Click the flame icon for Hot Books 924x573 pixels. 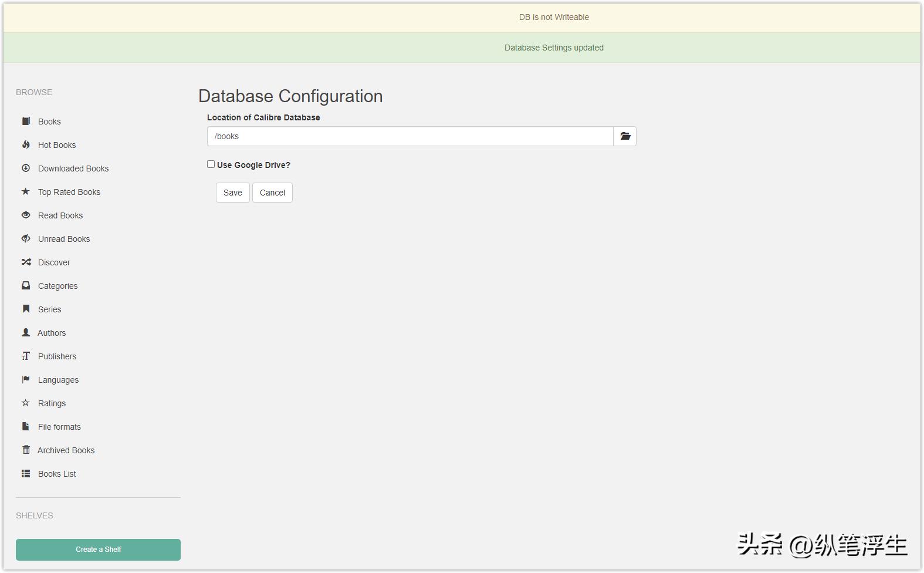(26, 144)
